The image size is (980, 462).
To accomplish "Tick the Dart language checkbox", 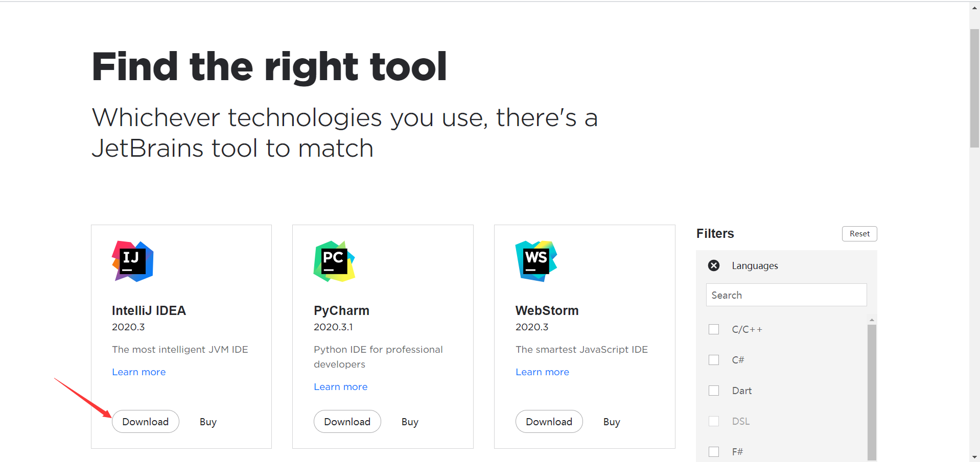I will 714,391.
